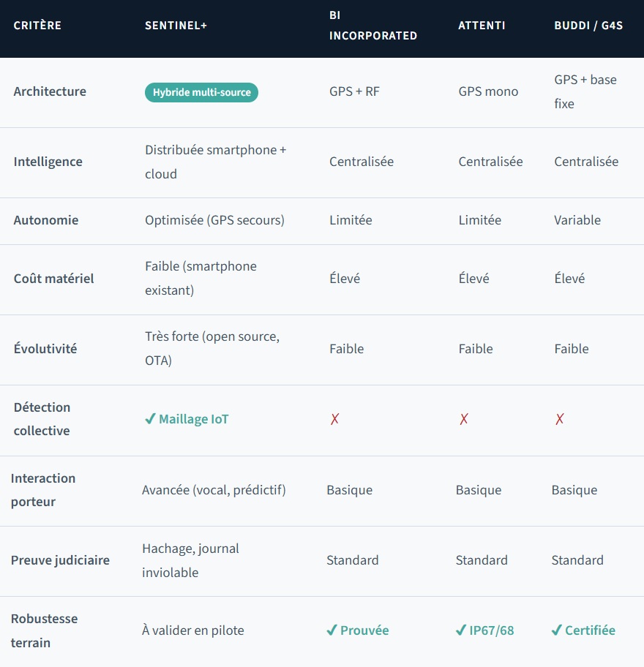The image size is (644, 667).
Task: Select the "Avancée (vocal, prédictif)" cell
Action: [x=214, y=490]
